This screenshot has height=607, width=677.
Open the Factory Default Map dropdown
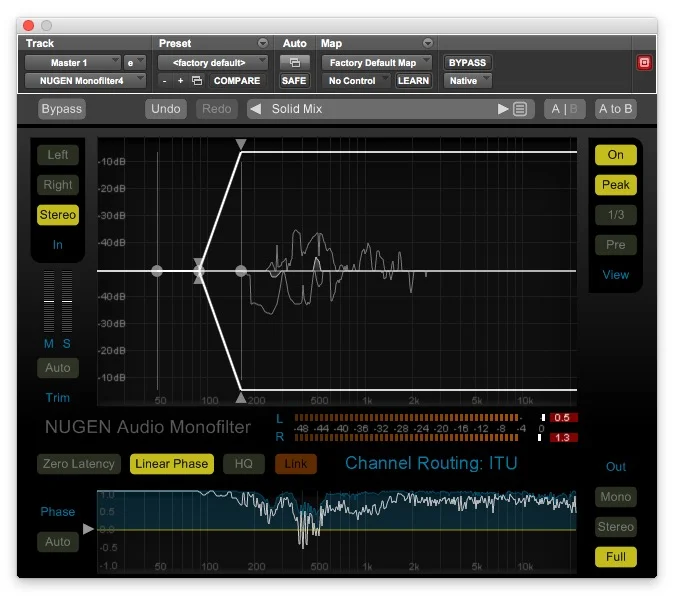click(x=376, y=63)
